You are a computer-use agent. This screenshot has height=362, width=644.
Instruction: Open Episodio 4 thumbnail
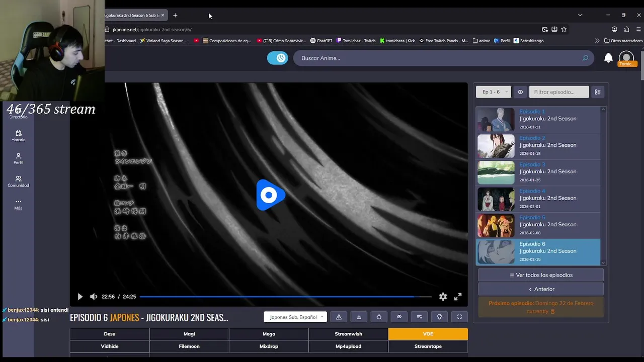tap(496, 199)
